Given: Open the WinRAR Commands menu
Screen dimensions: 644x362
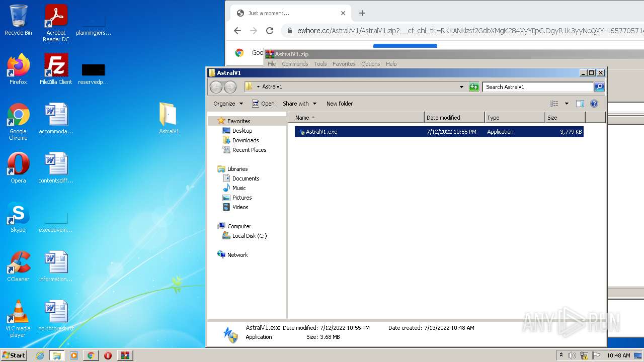Looking at the screenshot, I should click(295, 64).
